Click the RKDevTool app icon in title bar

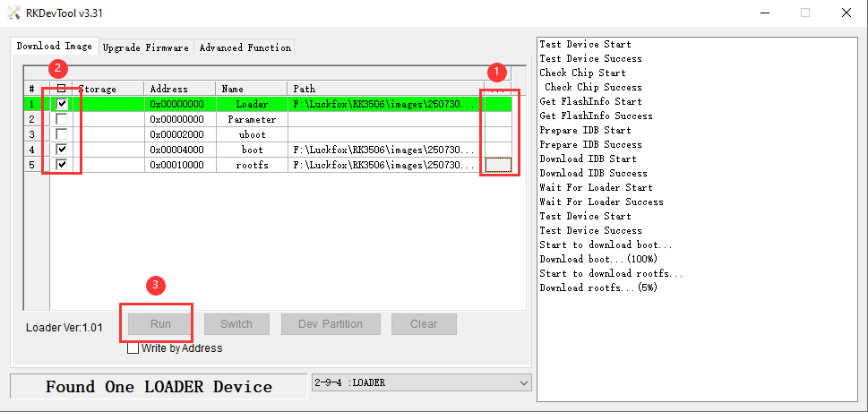click(x=13, y=13)
